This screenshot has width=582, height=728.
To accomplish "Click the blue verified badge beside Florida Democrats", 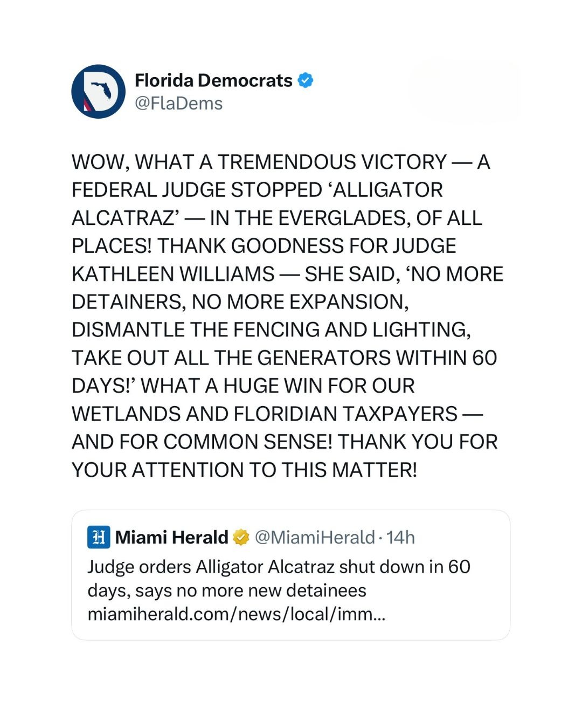I will [306, 80].
